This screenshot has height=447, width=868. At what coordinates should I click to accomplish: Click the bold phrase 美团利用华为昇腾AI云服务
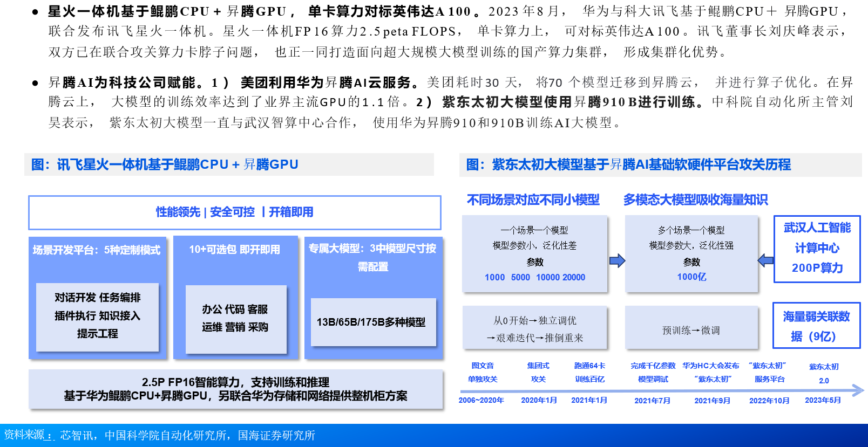tap(325, 82)
